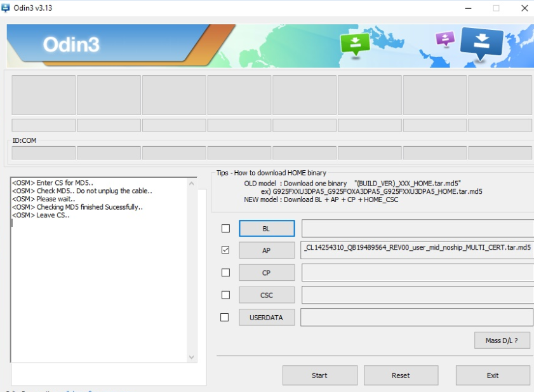The width and height of the screenshot is (534, 392).
Task: Close the Odin3 window
Action: tap(524, 8)
